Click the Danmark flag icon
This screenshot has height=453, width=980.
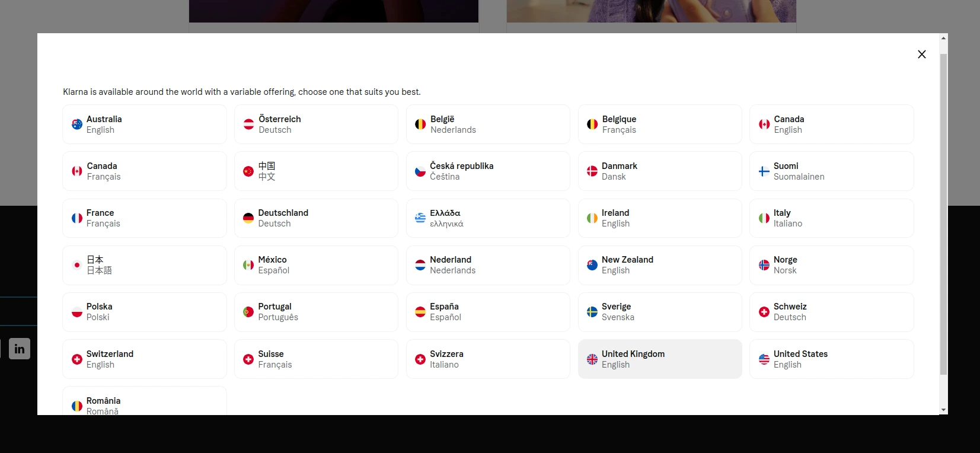(x=592, y=171)
